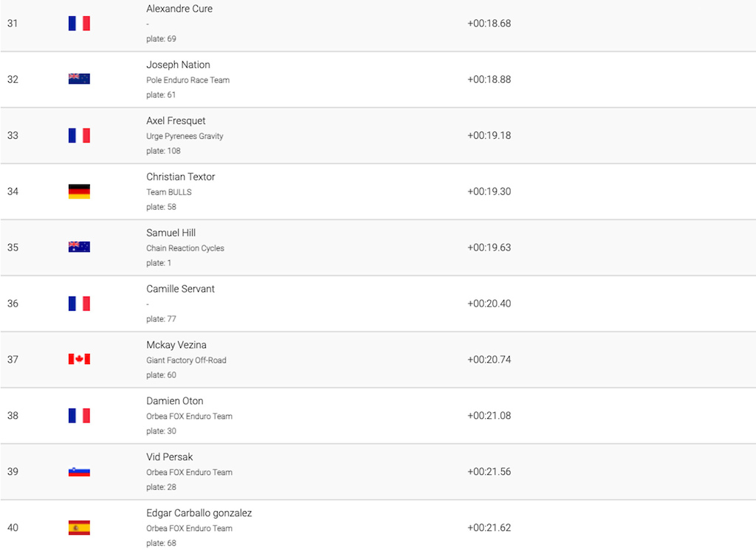
Task: Click the German flag next to Christian Textor
Action: [79, 191]
